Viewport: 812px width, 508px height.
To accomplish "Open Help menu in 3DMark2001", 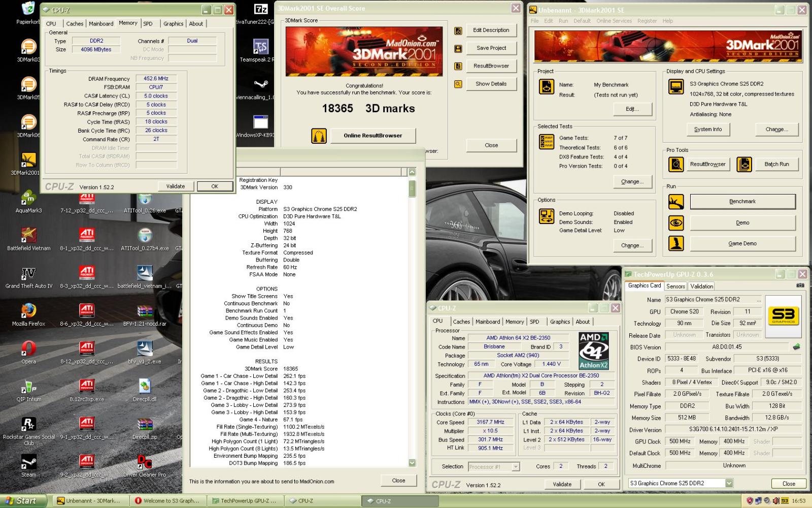I will [x=668, y=21].
